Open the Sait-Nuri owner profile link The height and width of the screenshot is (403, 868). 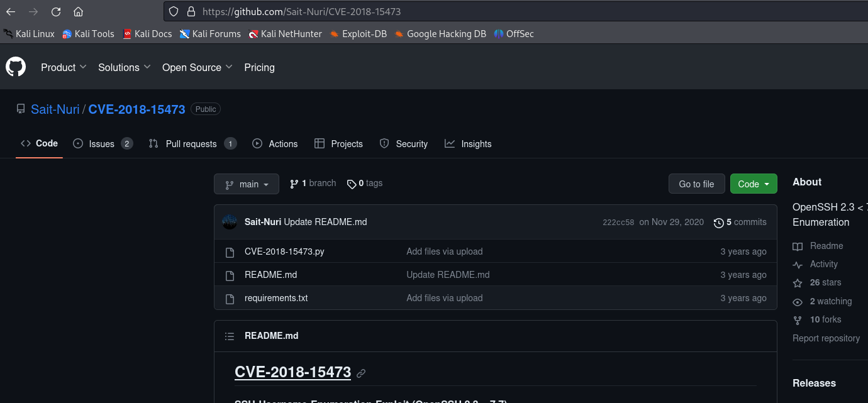(x=55, y=109)
